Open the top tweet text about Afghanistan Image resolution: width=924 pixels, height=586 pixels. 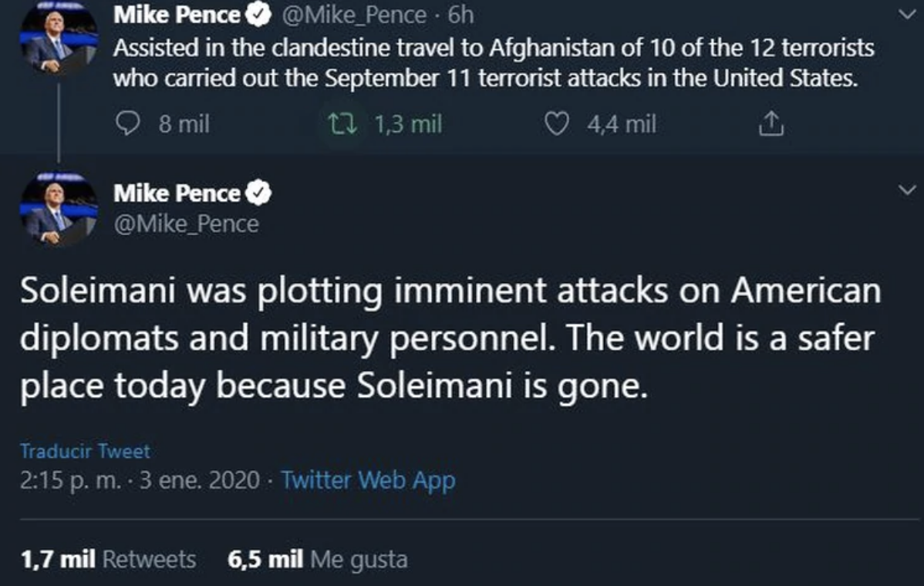point(494,64)
